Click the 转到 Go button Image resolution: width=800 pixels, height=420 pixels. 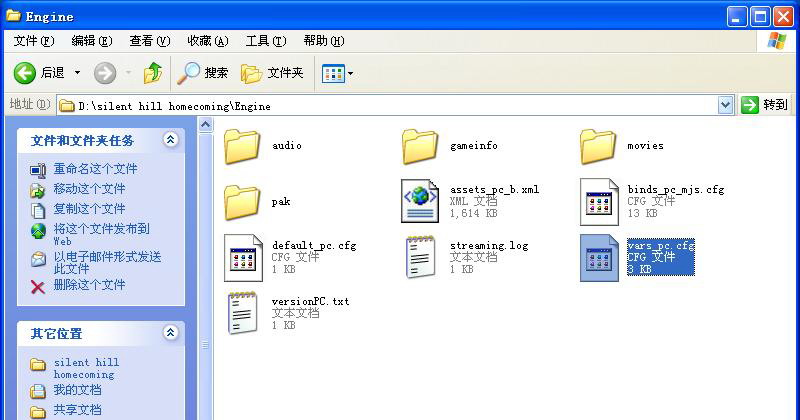pyautogui.click(x=764, y=105)
